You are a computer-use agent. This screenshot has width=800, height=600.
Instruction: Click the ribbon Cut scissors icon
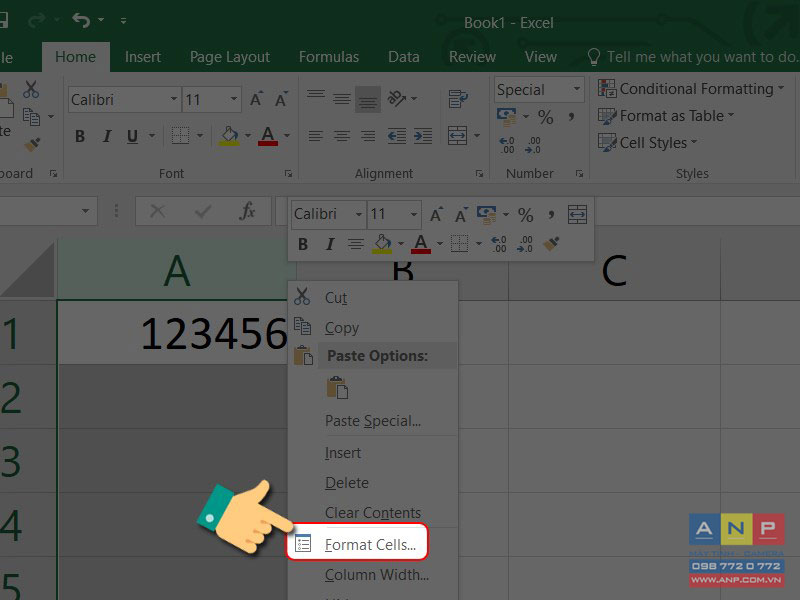pyautogui.click(x=31, y=89)
